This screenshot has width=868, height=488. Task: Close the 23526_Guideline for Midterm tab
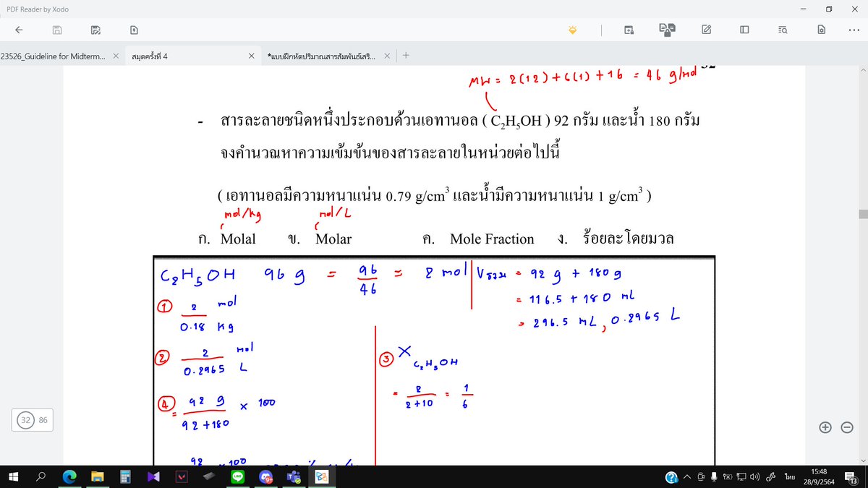(116, 56)
